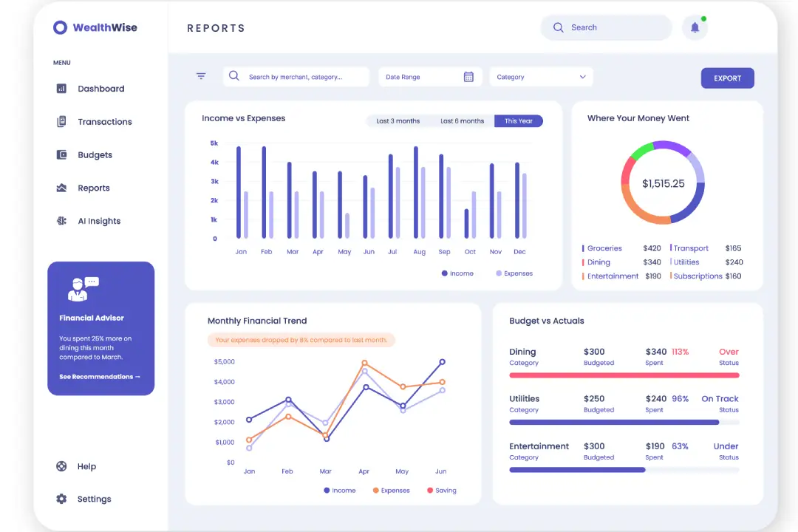The height and width of the screenshot is (532, 798).
Task: Click the Help lifebuoy icon
Action: [x=61, y=466]
